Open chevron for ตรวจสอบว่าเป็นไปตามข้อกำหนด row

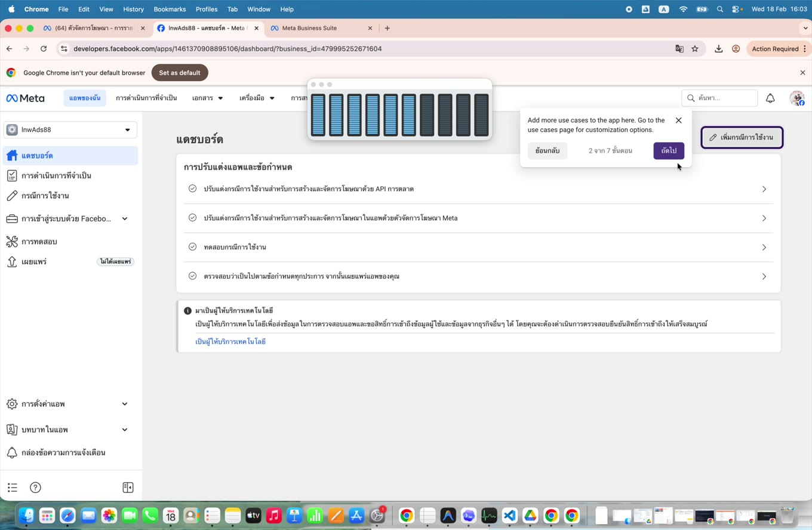point(764,276)
